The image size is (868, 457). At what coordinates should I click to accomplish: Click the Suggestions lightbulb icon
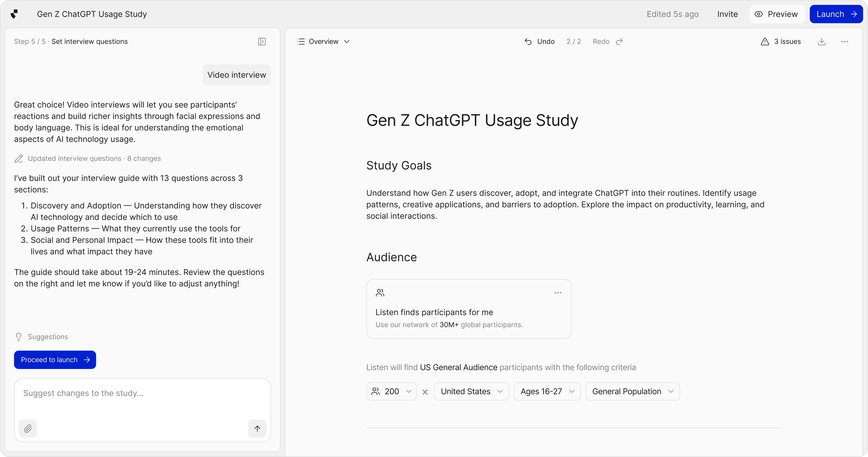19,337
